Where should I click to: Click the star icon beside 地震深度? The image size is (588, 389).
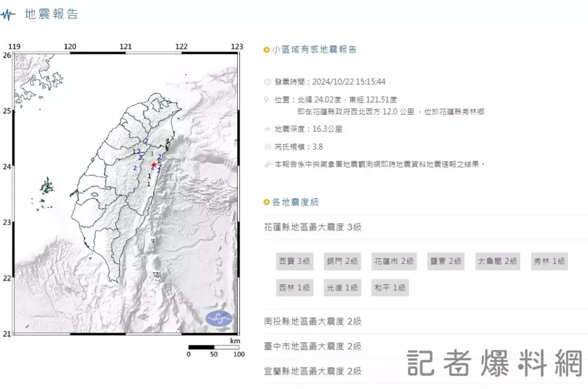pyautogui.click(x=266, y=129)
